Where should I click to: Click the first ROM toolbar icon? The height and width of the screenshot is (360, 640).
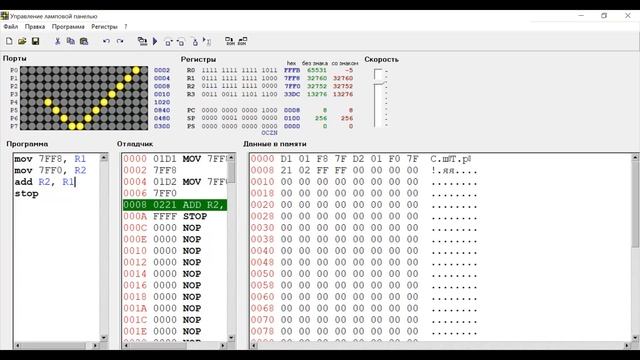click(230, 41)
